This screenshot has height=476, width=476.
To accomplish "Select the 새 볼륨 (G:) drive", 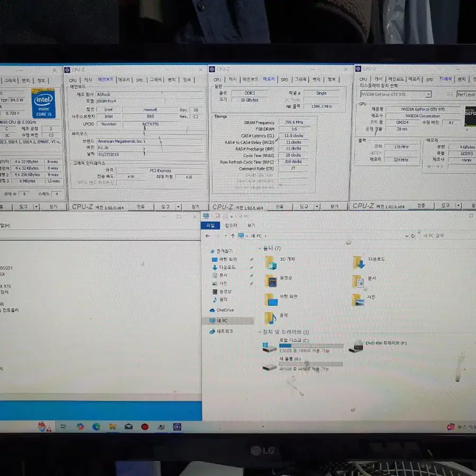I will 303,364.
